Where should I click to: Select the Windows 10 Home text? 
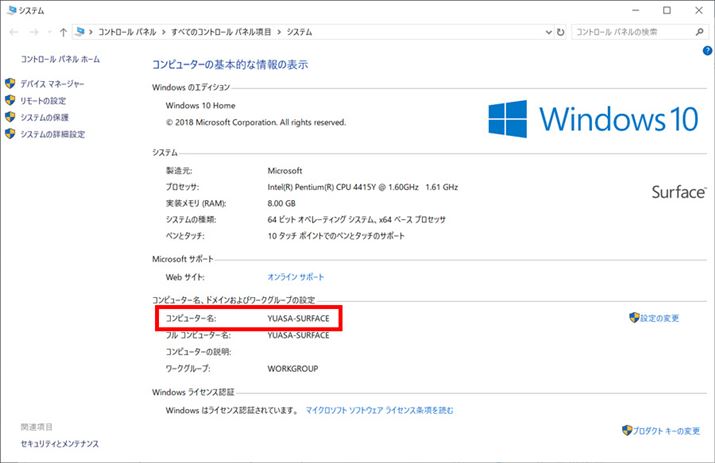click(x=201, y=105)
